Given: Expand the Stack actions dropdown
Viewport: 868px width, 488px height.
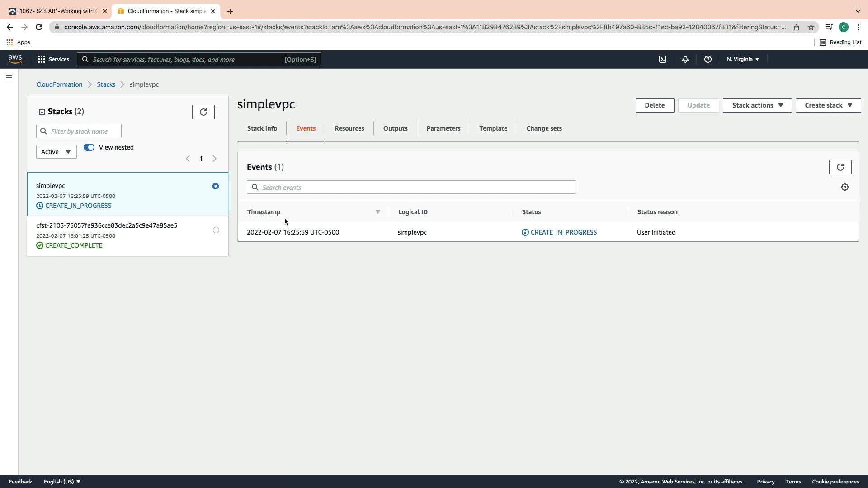Looking at the screenshot, I should (x=757, y=105).
